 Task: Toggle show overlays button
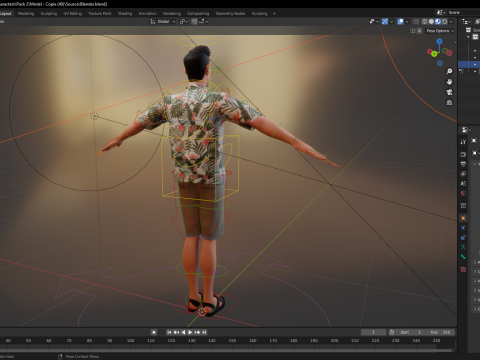pos(401,21)
